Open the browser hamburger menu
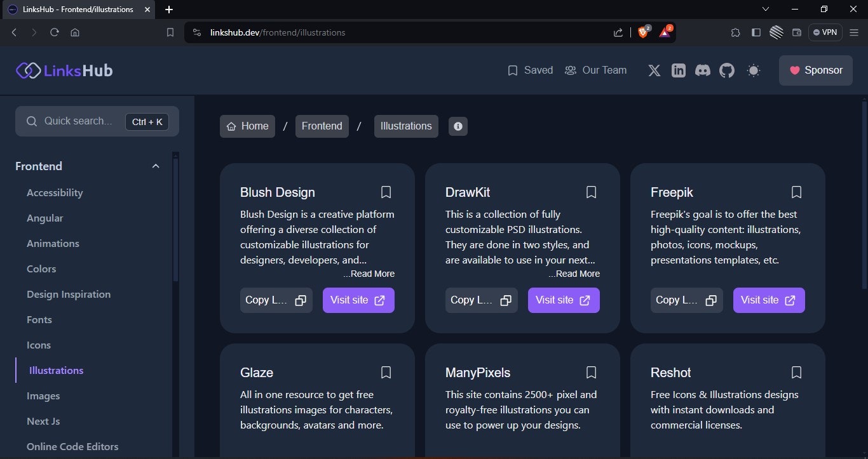Screen dimensions: 868x459 tap(854, 32)
